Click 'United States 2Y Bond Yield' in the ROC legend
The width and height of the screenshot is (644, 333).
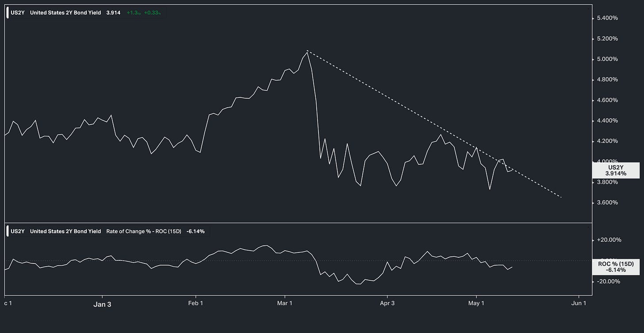65,231
